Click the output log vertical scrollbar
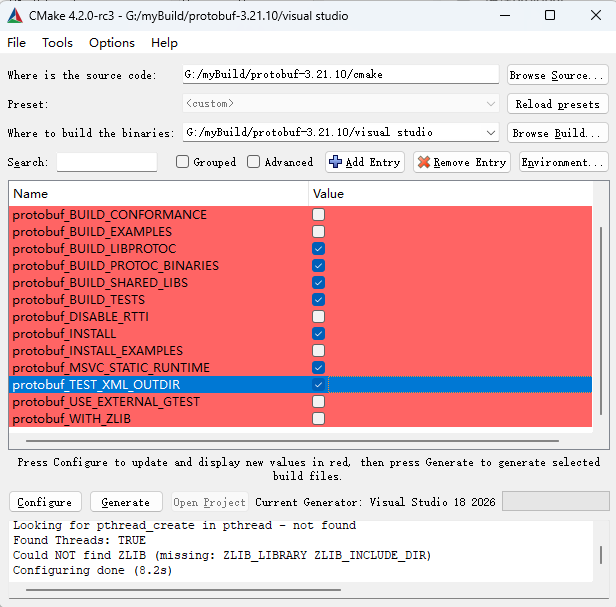 tap(601, 555)
